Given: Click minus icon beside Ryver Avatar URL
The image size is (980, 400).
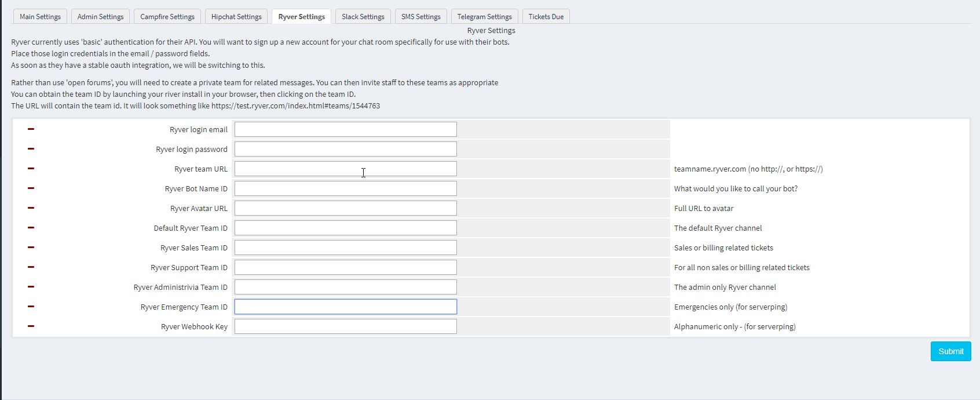Looking at the screenshot, I should tap(31, 208).
